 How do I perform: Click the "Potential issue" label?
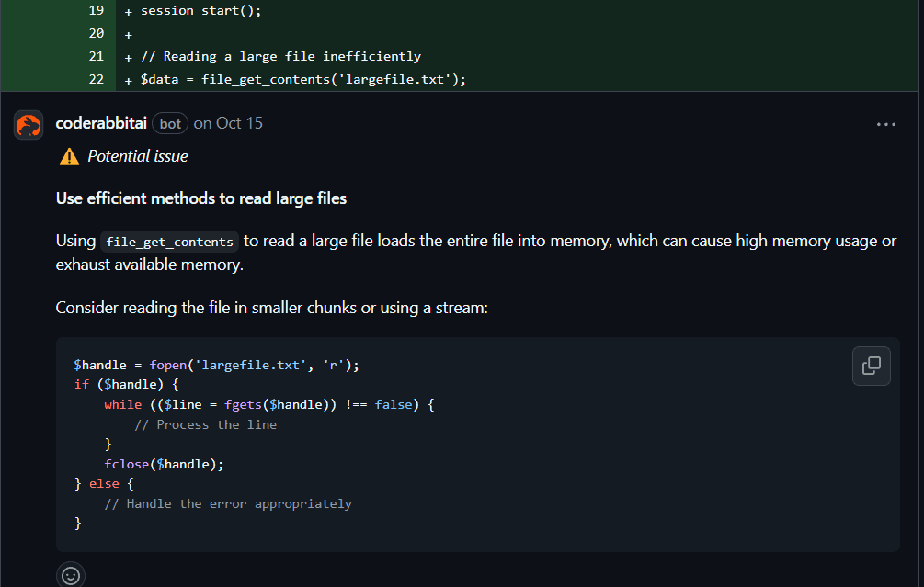[138, 157]
